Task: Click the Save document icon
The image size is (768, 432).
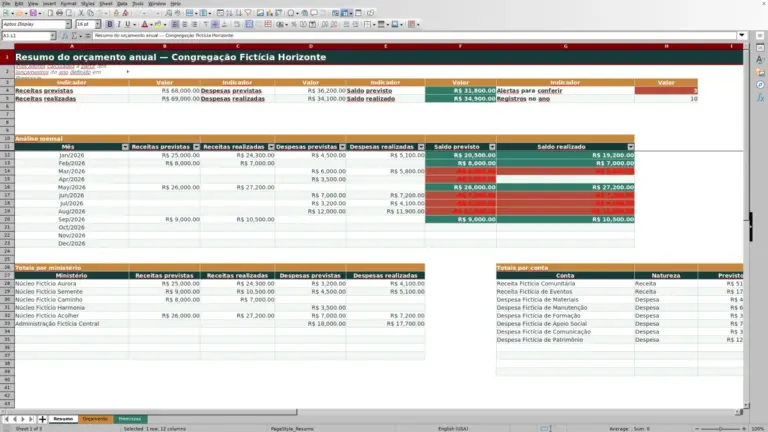Action: pos(33,13)
